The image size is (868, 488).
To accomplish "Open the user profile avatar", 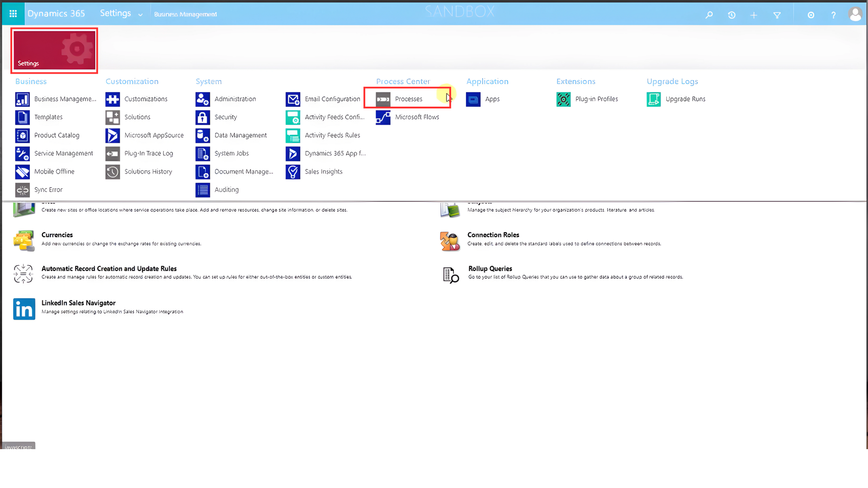I will [x=855, y=14].
